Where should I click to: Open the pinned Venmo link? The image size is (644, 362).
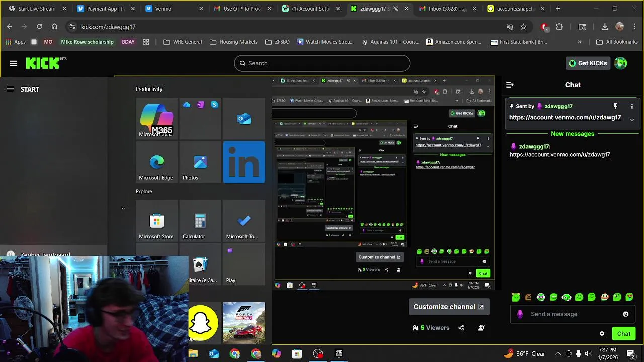[565, 117]
